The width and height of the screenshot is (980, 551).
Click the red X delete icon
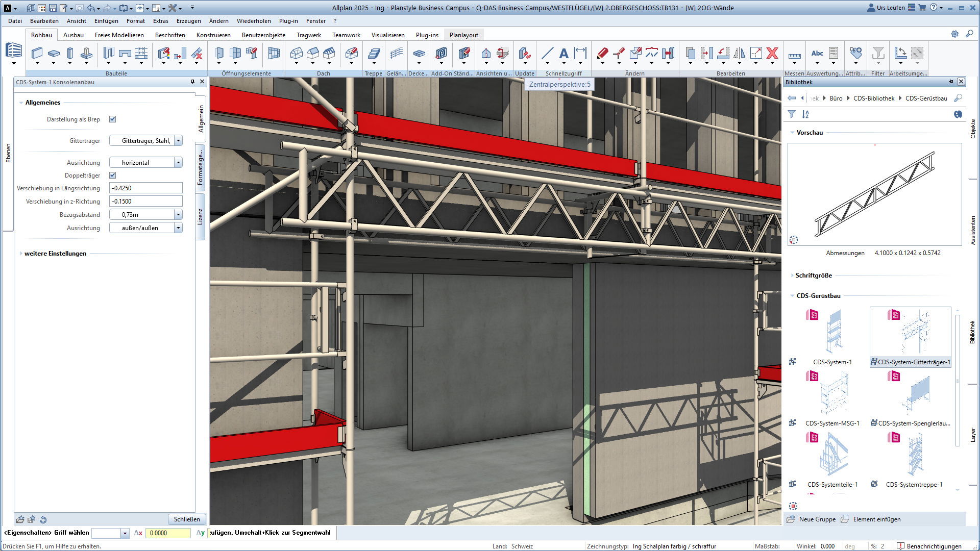pyautogui.click(x=772, y=53)
